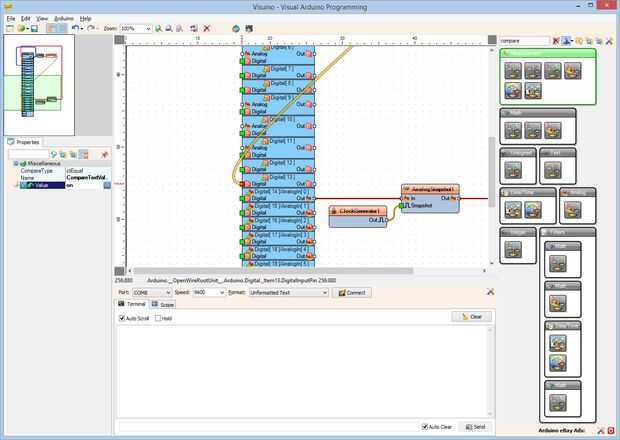620x440 pixels.
Task: Click the green zoom-in magnifier icon
Action: point(158,28)
